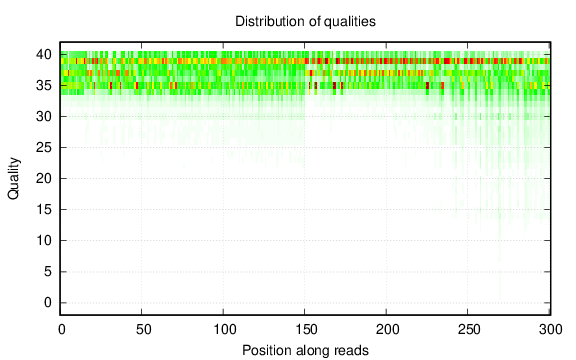Click the y-axis tick label 0

pyautogui.click(x=48, y=303)
